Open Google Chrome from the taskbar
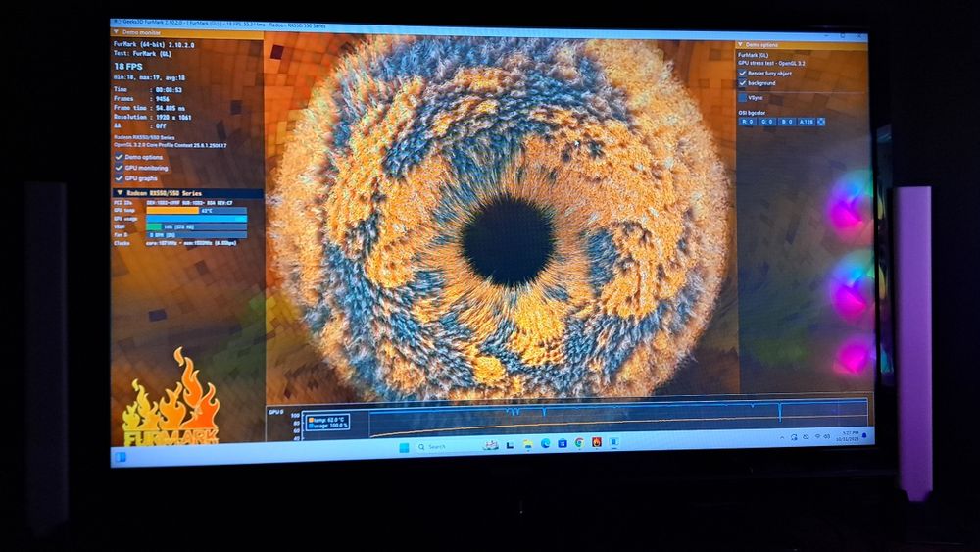 point(579,443)
